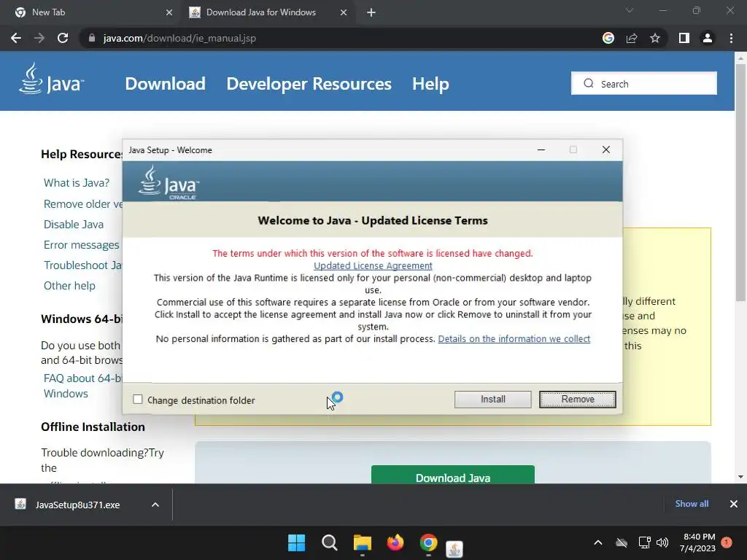Open Chrome three-dot menu
The image size is (747, 560).
731,38
